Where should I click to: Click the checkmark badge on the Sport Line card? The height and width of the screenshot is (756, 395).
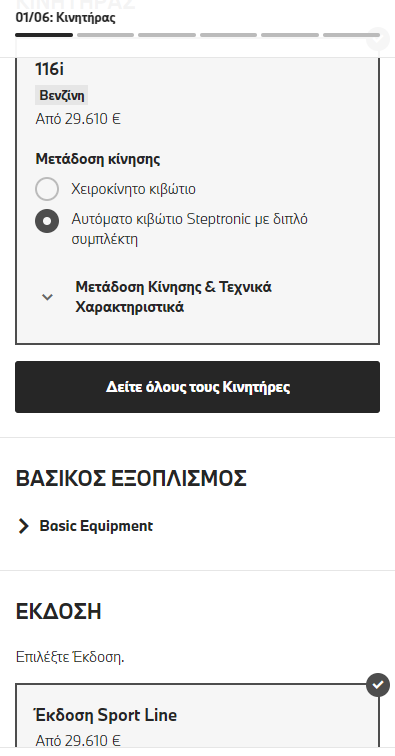[378, 685]
